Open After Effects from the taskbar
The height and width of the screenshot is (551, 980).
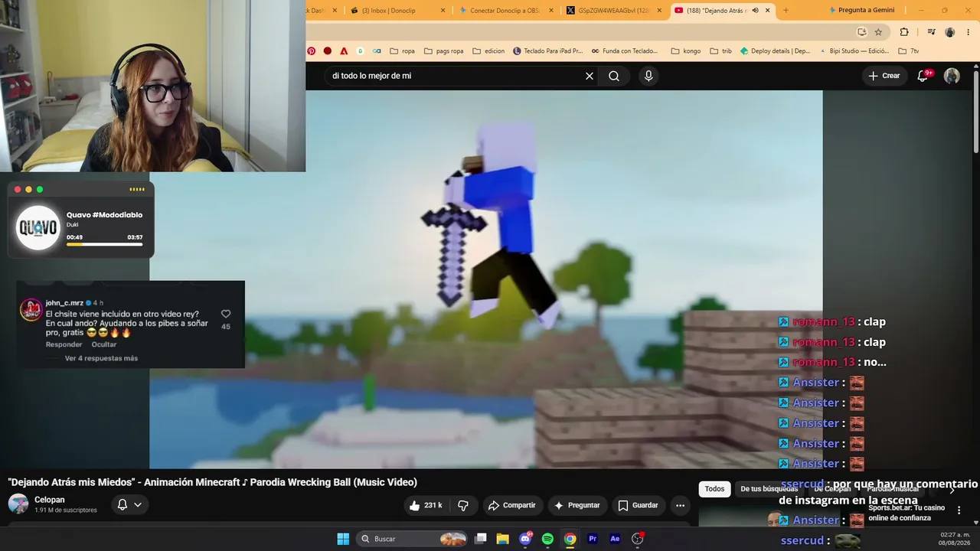[x=615, y=539]
